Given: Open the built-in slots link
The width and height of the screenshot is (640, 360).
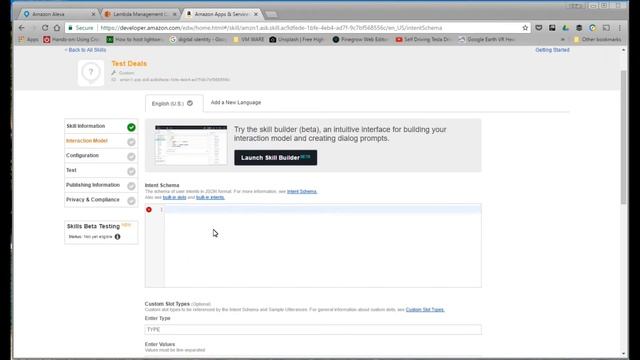Looking at the screenshot, I should pos(174,197).
